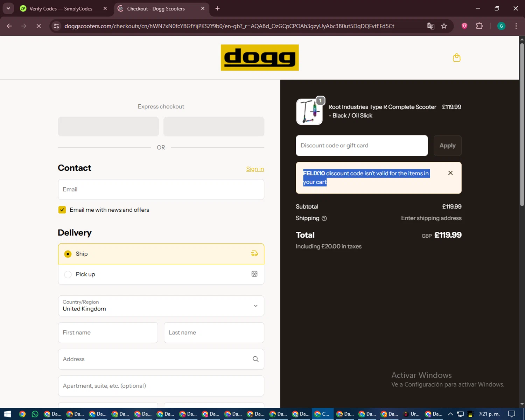Open a new browser tab
This screenshot has height=420, width=525.
click(217, 8)
